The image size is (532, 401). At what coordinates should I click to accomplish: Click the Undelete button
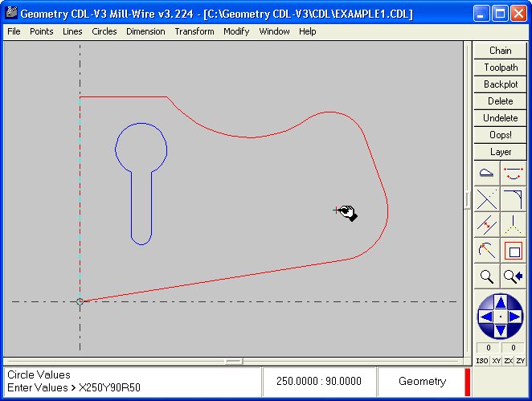(x=500, y=118)
